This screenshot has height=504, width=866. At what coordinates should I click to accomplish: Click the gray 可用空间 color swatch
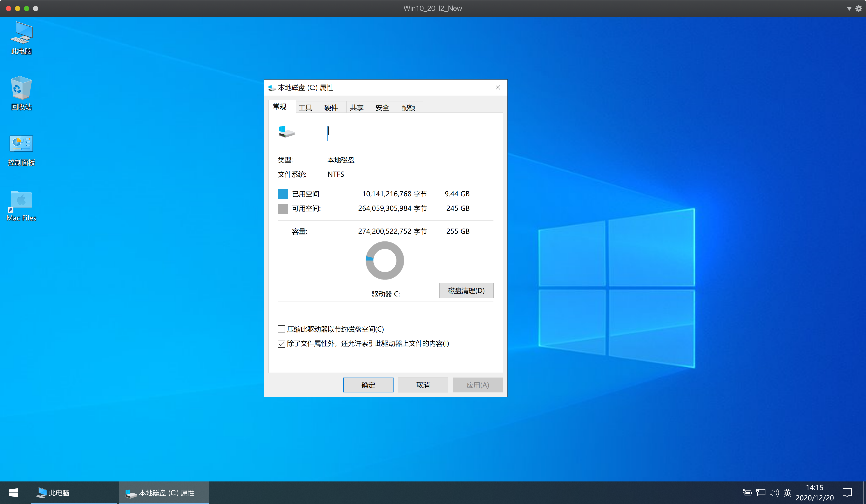click(x=283, y=208)
